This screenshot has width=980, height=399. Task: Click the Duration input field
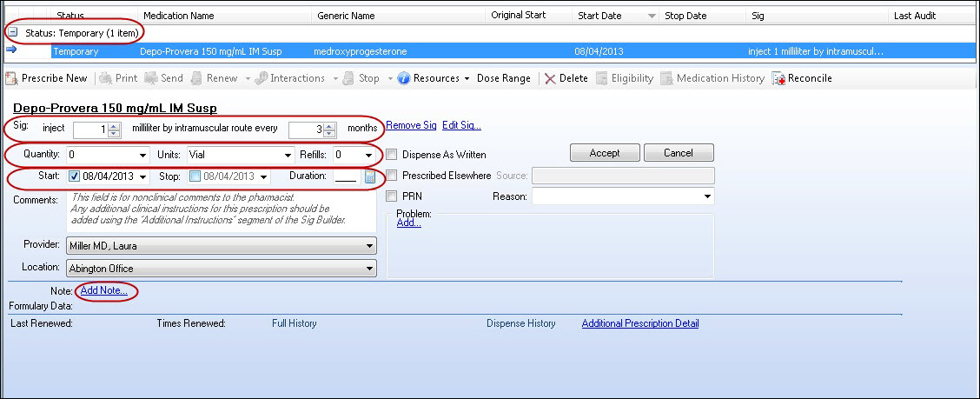tap(347, 176)
